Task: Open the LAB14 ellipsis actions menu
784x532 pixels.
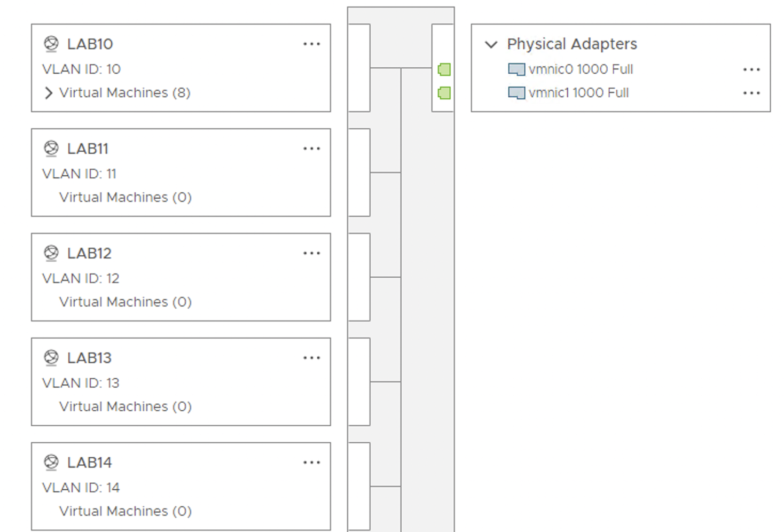Action: coord(311,463)
